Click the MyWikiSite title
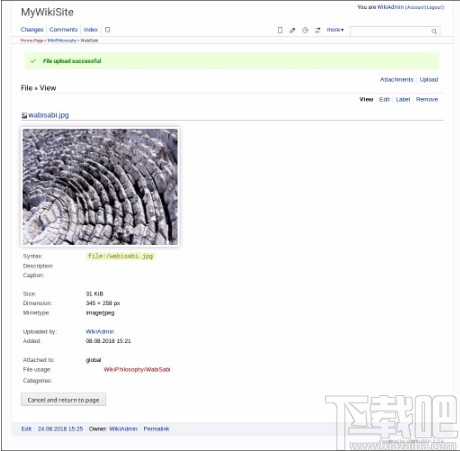Image resolution: width=460 pixels, height=451 pixels. pos(47,12)
